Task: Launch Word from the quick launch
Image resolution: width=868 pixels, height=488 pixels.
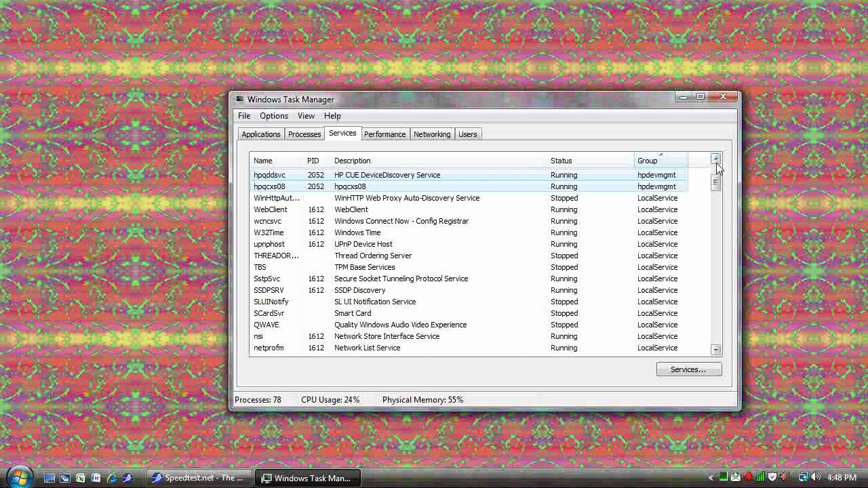Action: (x=96, y=478)
